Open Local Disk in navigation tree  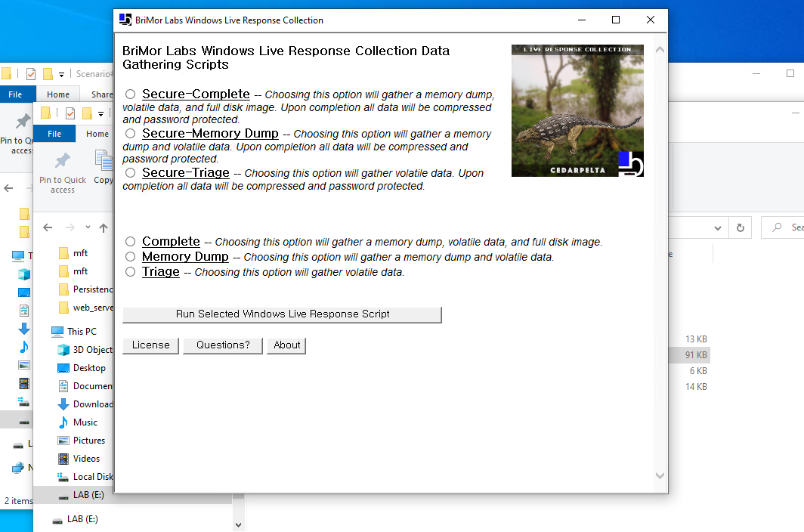coord(85,477)
